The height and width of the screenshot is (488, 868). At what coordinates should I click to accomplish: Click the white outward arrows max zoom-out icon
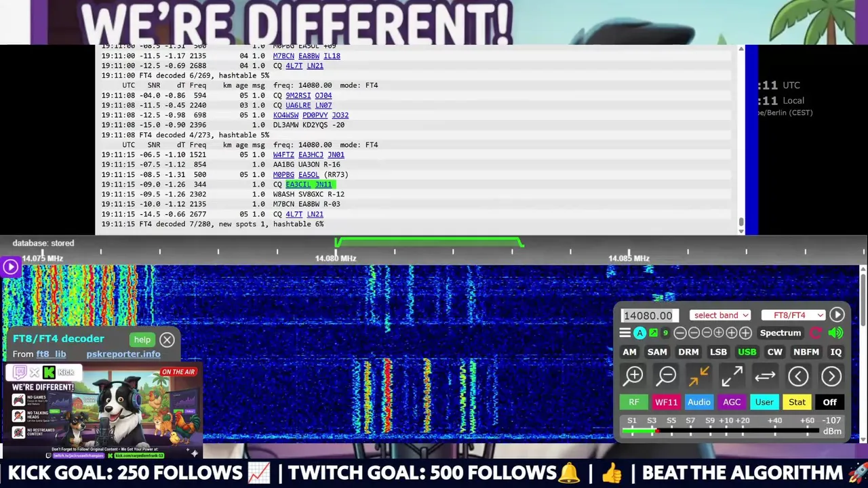[x=732, y=375]
